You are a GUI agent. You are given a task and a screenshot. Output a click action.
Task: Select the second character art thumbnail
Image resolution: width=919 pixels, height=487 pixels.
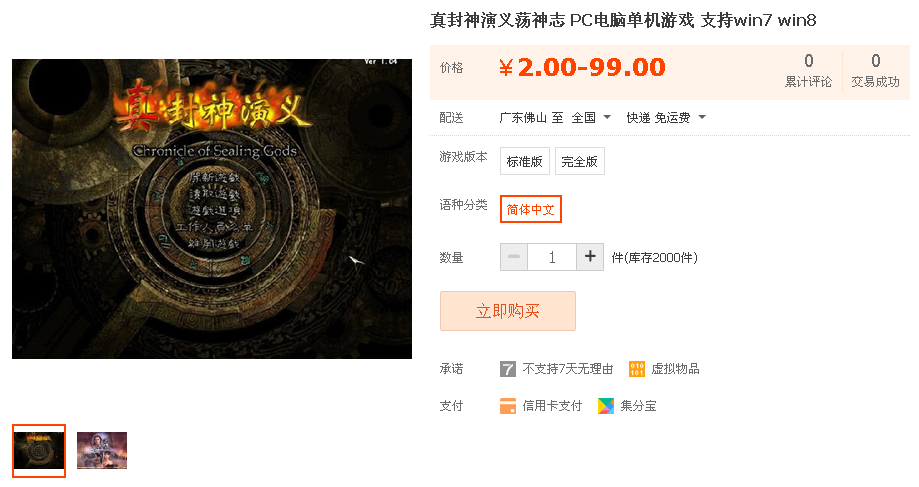(102, 451)
